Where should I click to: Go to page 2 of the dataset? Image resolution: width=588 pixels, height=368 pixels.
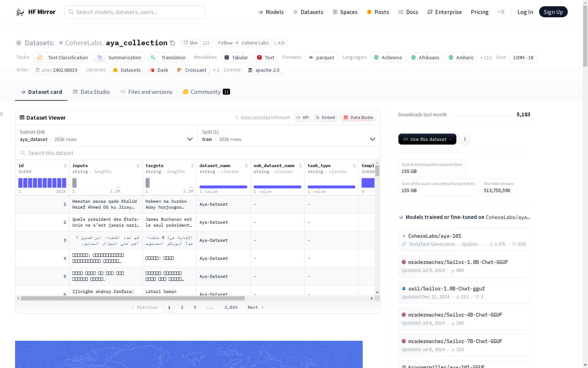coord(182,307)
